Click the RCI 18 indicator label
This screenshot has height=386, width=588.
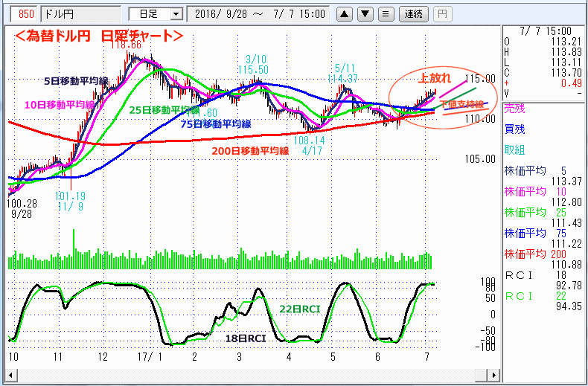[x=518, y=276]
